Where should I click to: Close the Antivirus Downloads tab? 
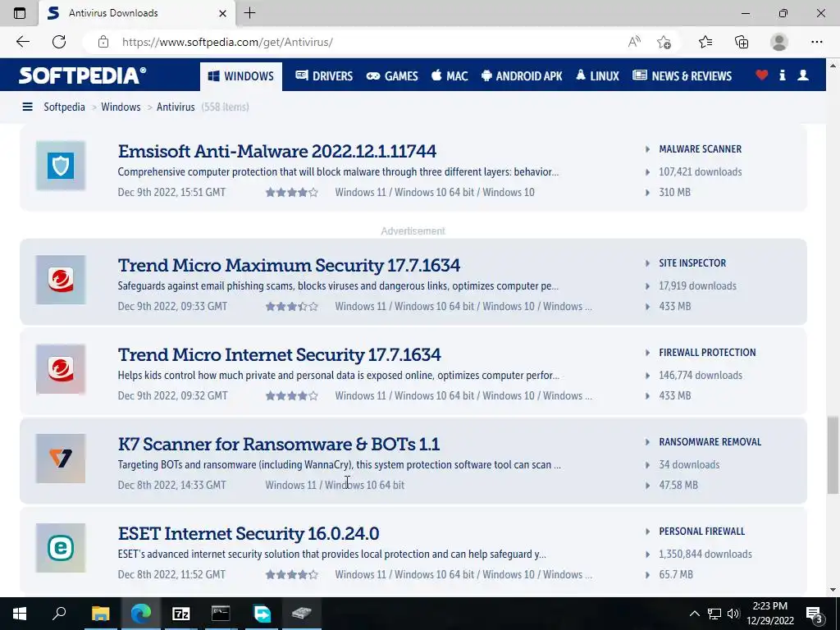pos(222,13)
